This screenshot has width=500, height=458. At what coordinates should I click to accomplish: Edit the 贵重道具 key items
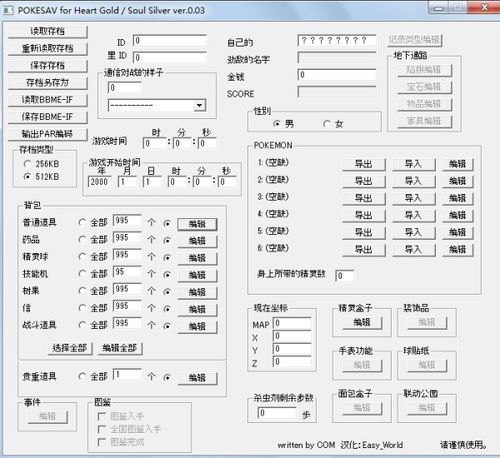point(197,378)
